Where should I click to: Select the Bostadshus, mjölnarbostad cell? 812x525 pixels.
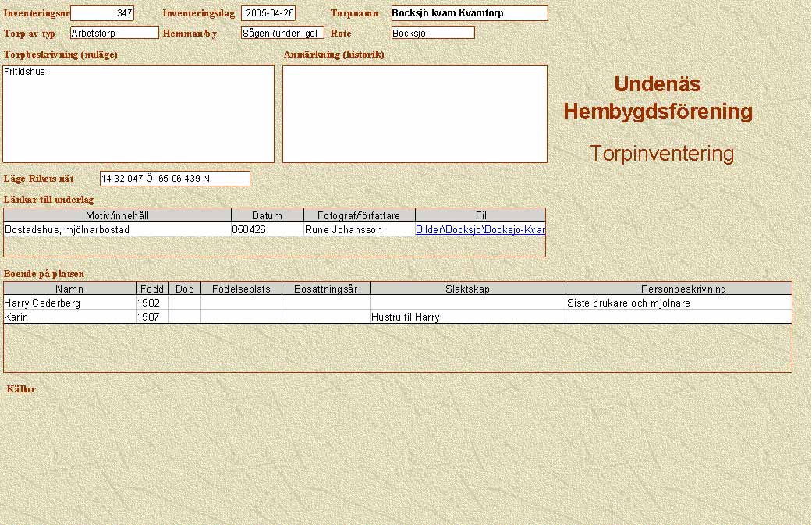coord(118,230)
